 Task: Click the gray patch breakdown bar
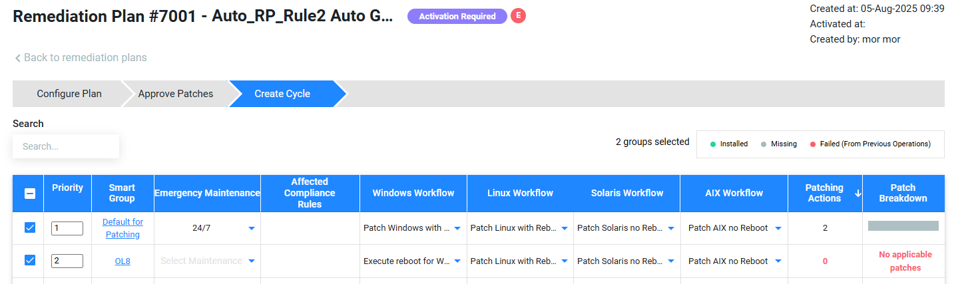click(903, 226)
